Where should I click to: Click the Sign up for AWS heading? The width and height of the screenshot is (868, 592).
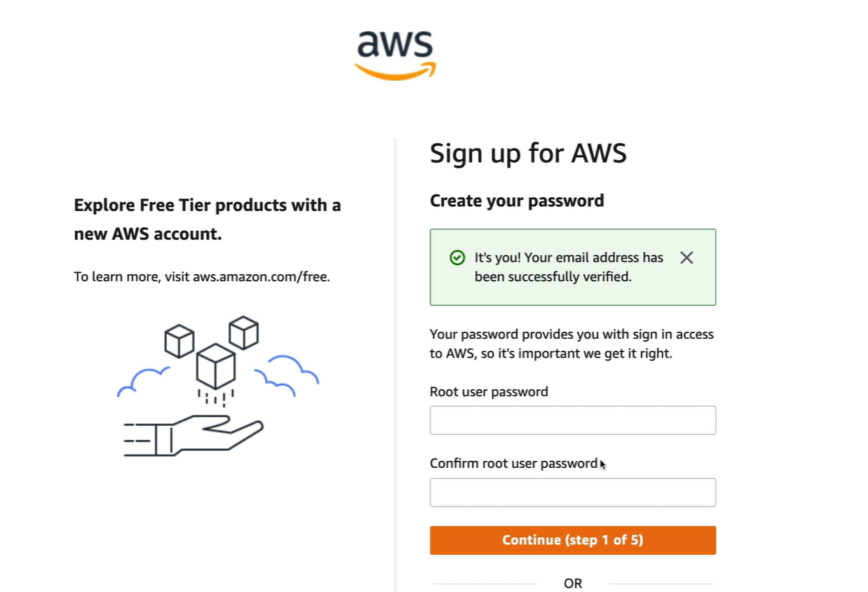coord(528,153)
